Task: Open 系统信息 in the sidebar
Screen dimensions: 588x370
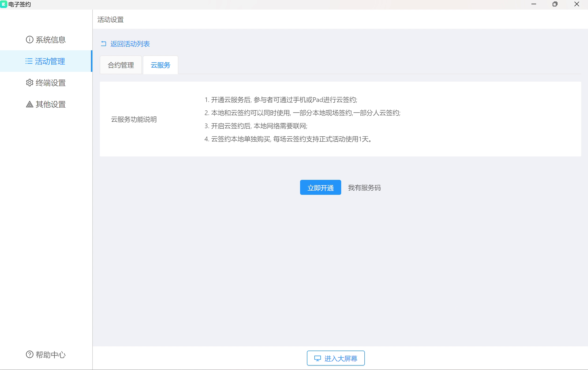Action: (50, 40)
